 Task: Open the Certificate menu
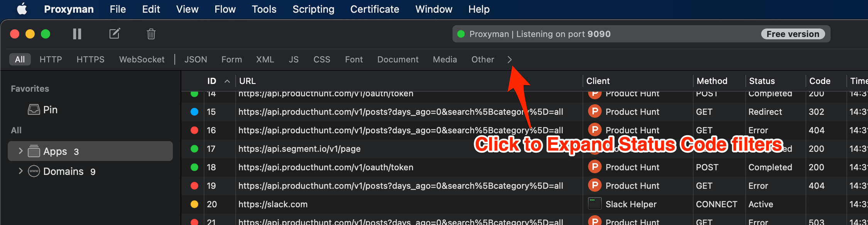point(375,9)
